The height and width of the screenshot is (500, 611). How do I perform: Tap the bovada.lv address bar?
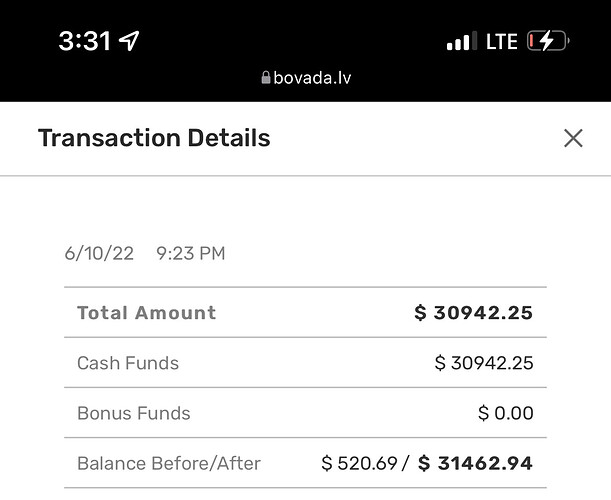(x=306, y=78)
